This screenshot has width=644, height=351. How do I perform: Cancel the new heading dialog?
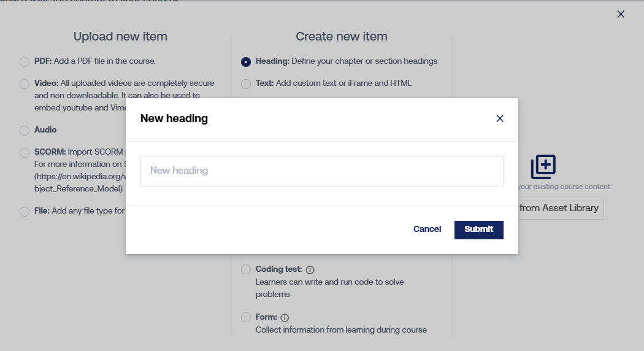(427, 229)
